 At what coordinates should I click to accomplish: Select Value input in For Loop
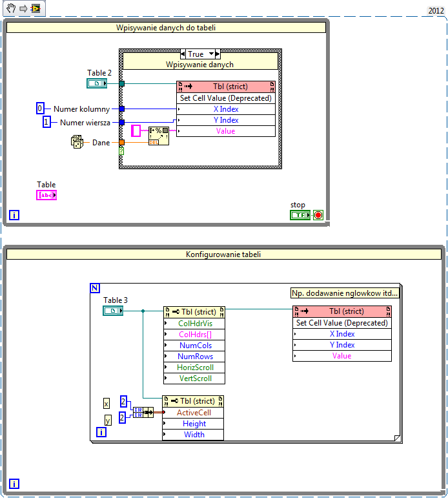point(342,356)
